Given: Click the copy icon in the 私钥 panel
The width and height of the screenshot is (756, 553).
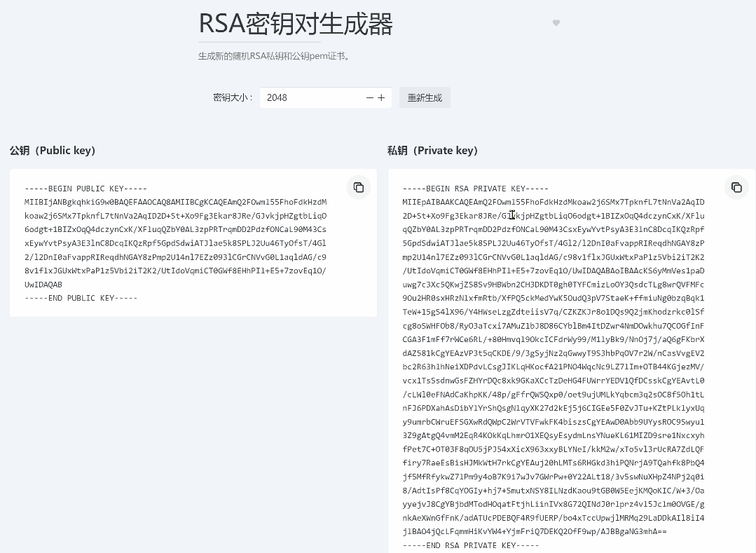Looking at the screenshot, I should click(x=736, y=187).
